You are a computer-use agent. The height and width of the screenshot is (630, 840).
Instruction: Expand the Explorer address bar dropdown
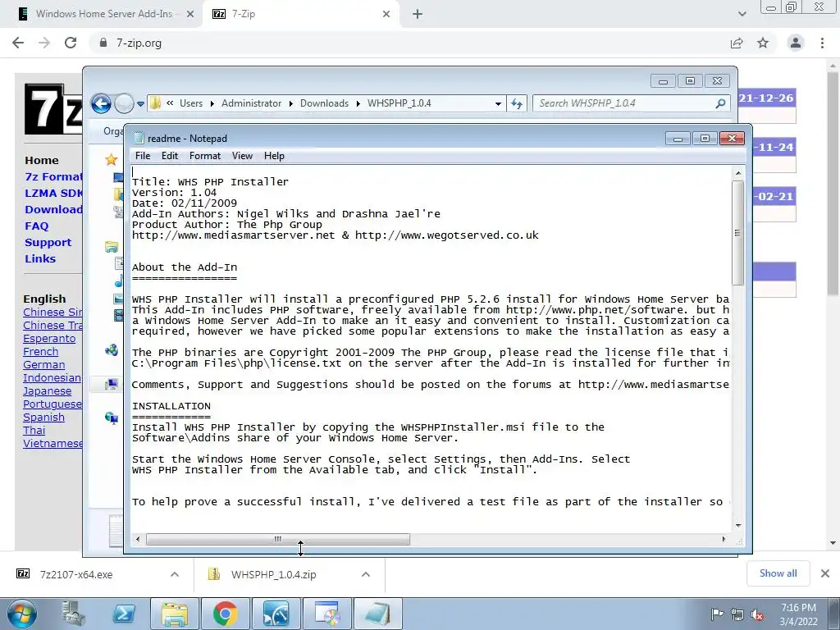(498, 104)
